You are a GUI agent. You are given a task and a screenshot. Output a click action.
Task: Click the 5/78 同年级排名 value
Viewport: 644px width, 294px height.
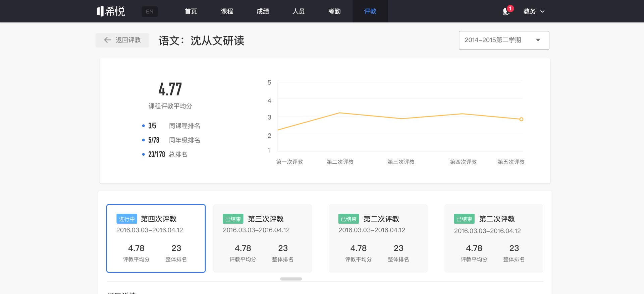(154, 140)
